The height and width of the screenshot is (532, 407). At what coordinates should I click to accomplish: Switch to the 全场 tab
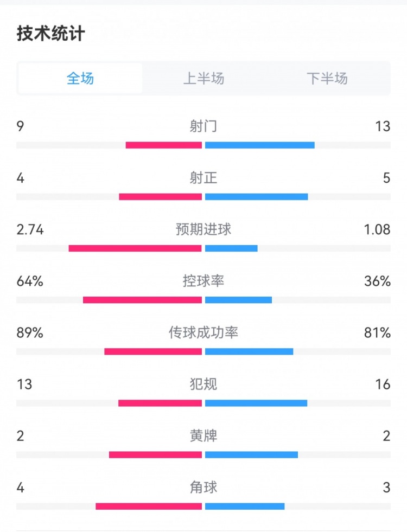click(80, 79)
